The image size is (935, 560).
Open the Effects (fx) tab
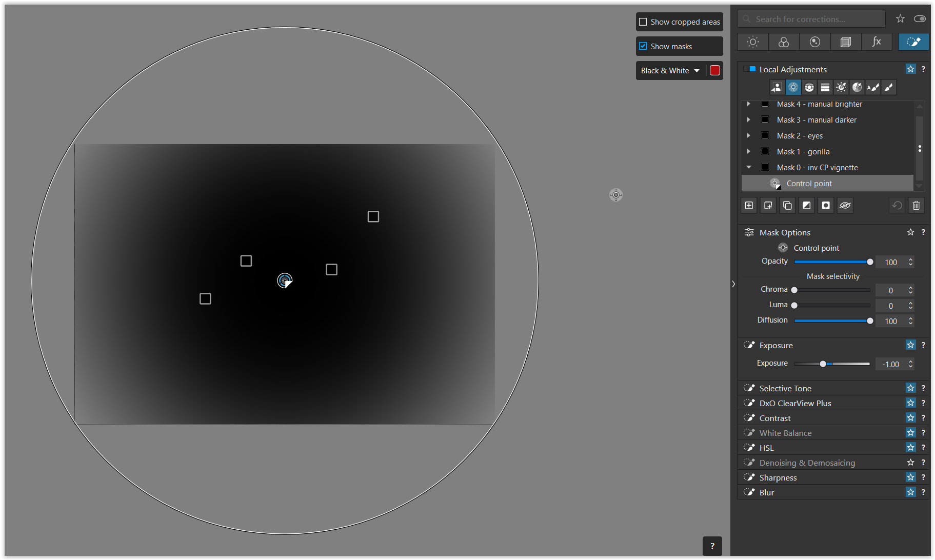[x=877, y=42]
